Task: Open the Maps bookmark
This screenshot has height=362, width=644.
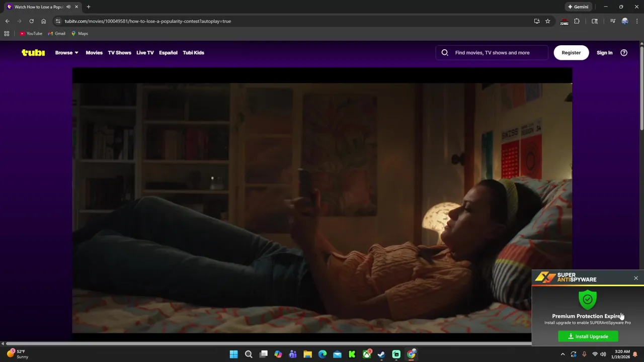Action: coord(79,33)
